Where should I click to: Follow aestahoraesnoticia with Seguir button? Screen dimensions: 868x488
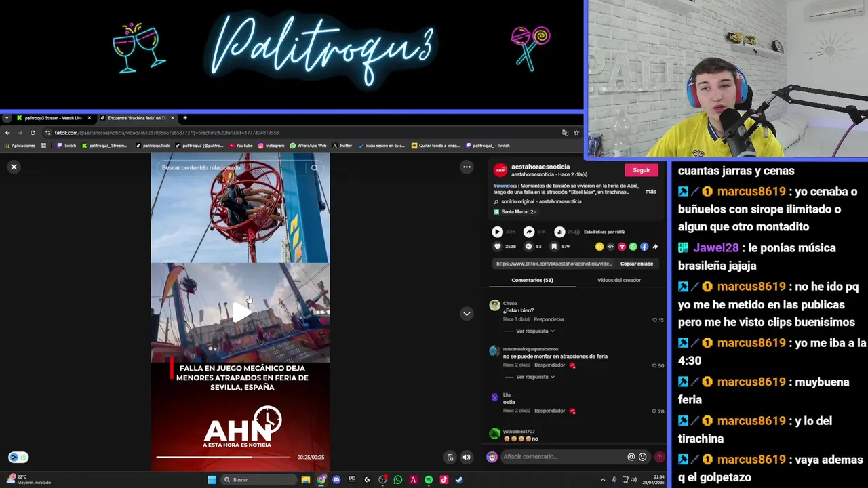(641, 170)
